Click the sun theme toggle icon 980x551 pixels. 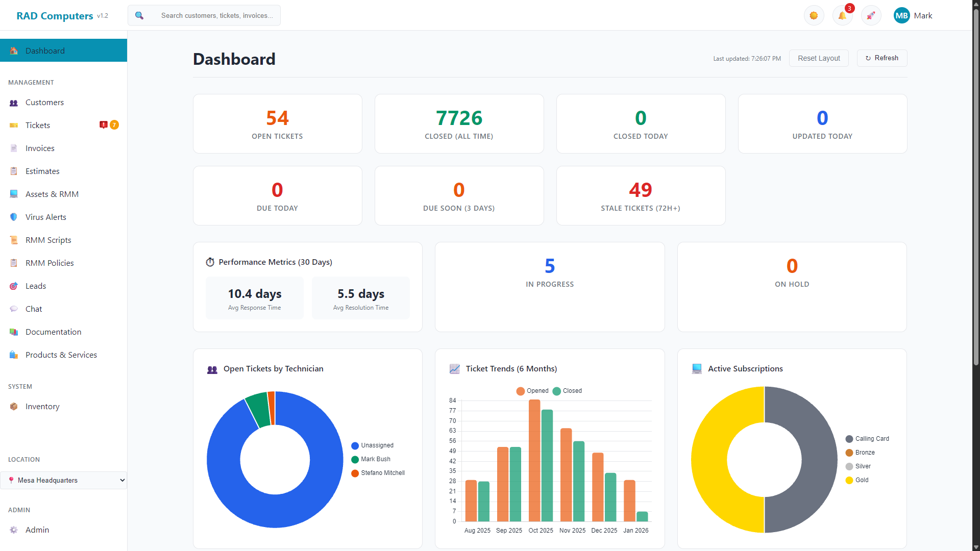coord(814,16)
